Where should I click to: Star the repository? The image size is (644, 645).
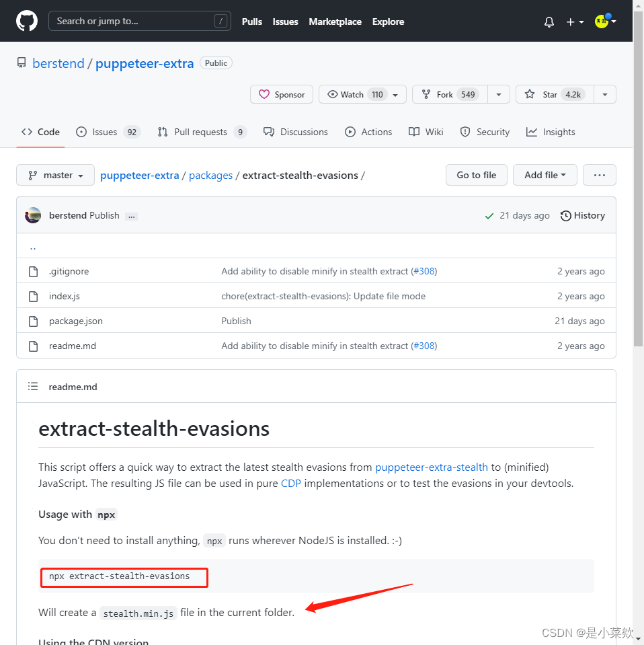tap(555, 95)
